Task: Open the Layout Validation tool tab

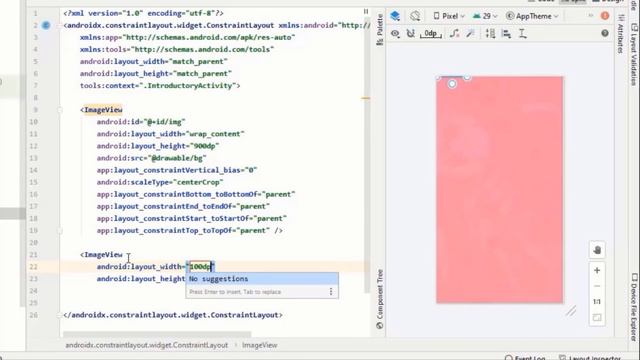Action: tap(634, 54)
